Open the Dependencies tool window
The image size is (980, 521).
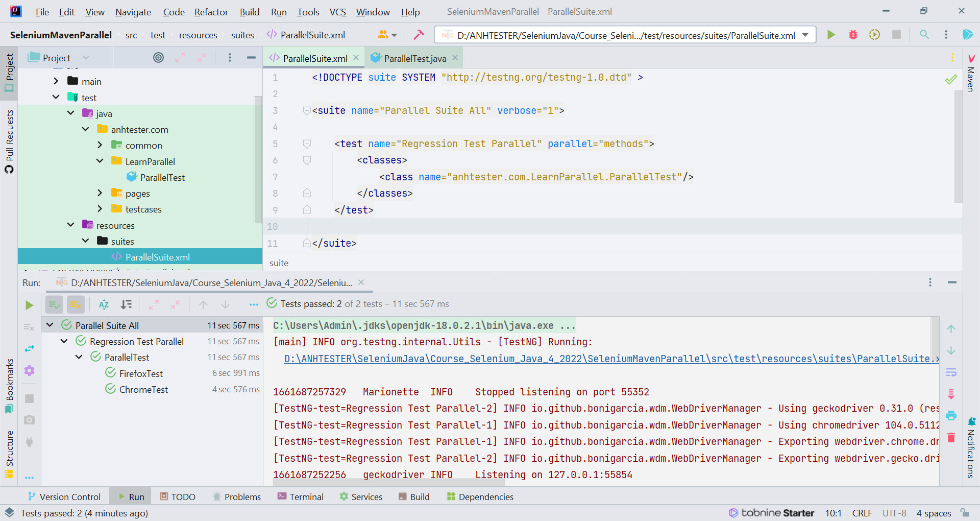pyautogui.click(x=480, y=496)
